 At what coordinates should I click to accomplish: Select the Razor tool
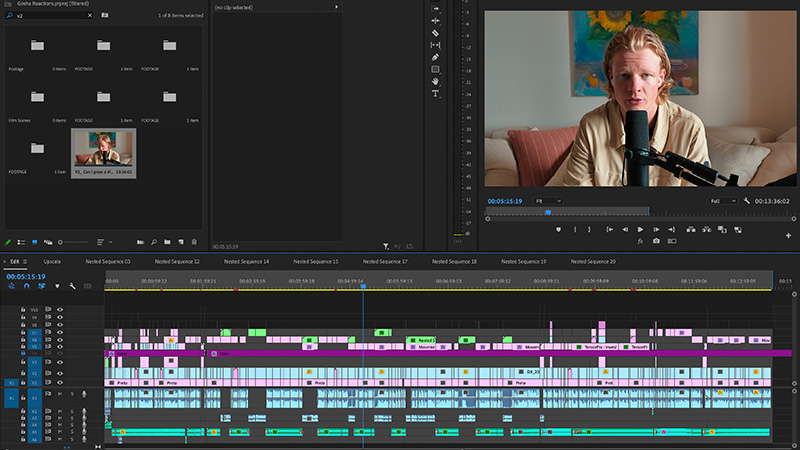(x=435, y=33)
